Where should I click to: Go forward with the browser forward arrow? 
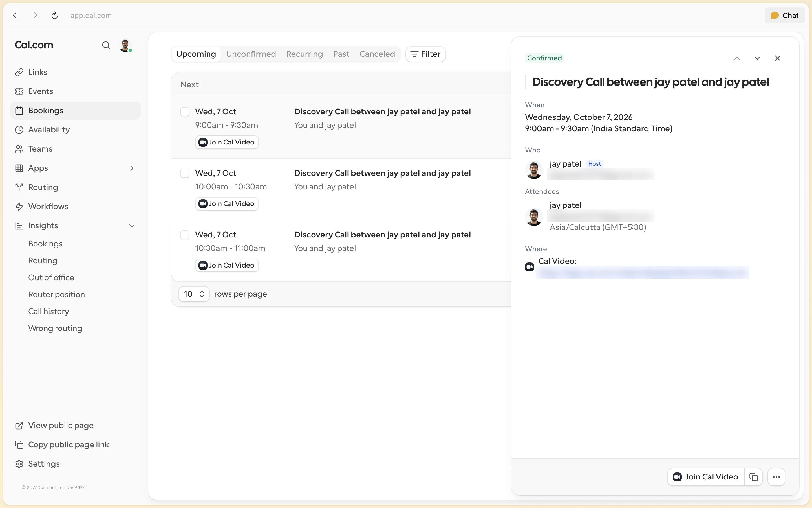click(x=35, y=16)
